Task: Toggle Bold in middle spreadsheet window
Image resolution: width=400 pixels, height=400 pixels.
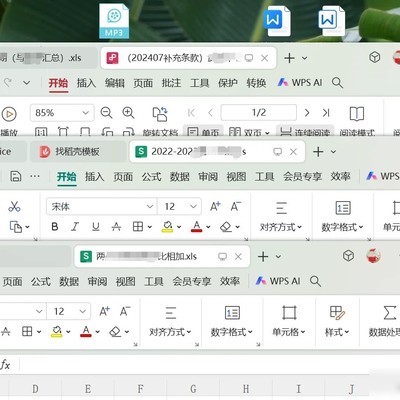Action: click(x=55, y=227)
